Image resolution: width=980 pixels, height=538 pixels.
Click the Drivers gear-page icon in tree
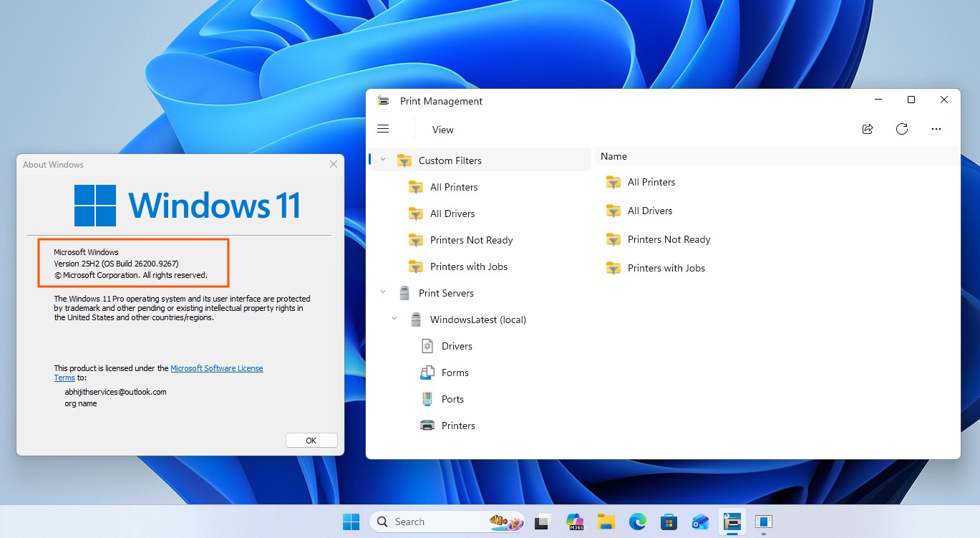(x=427, y=346)
